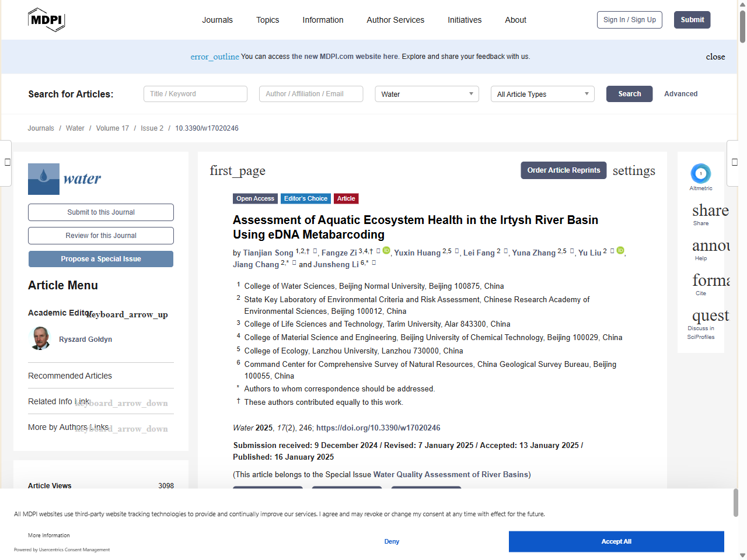Open the Journals menu in the navigation bar
747x560 pixels.
click(x=217, y=19)
